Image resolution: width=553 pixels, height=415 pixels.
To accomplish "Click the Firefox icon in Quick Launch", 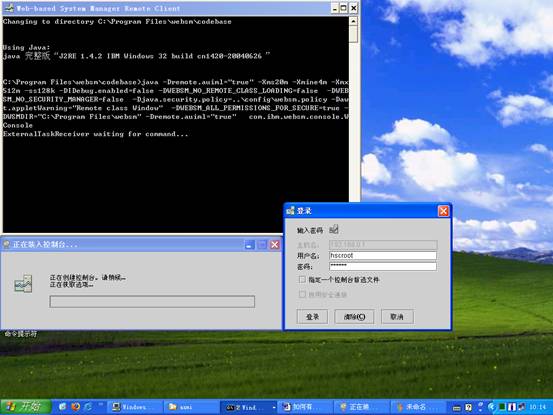I will pos(75,407).
